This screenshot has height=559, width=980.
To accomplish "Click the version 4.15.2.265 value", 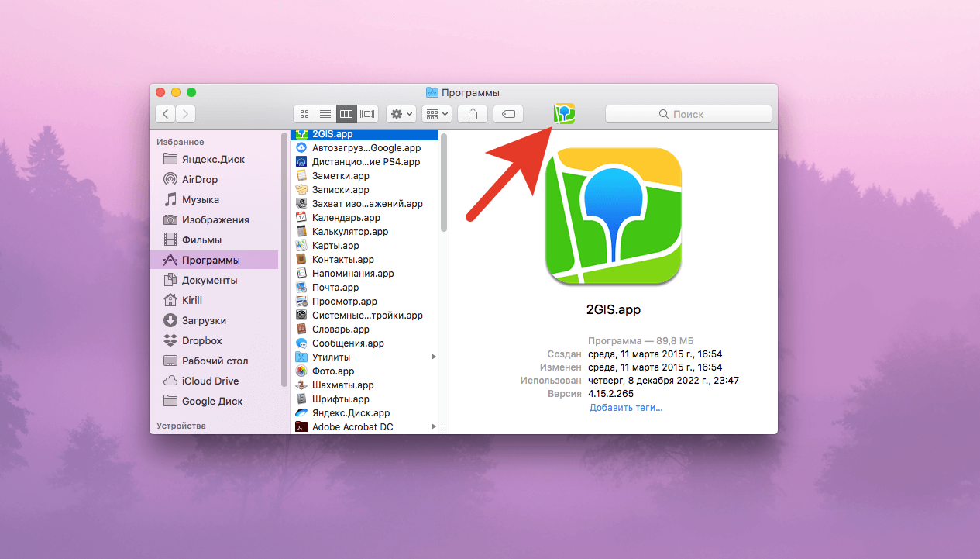I will pos(611,393).
